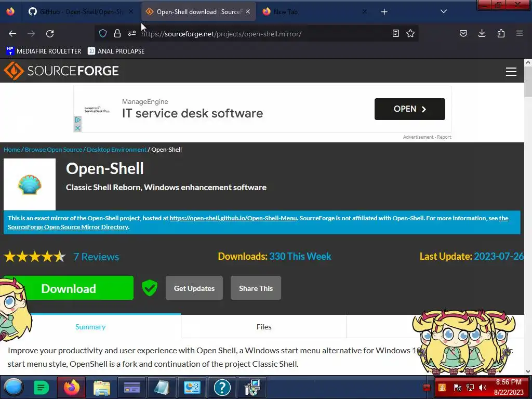Bookmark this page with star icon

pos(410,33)
